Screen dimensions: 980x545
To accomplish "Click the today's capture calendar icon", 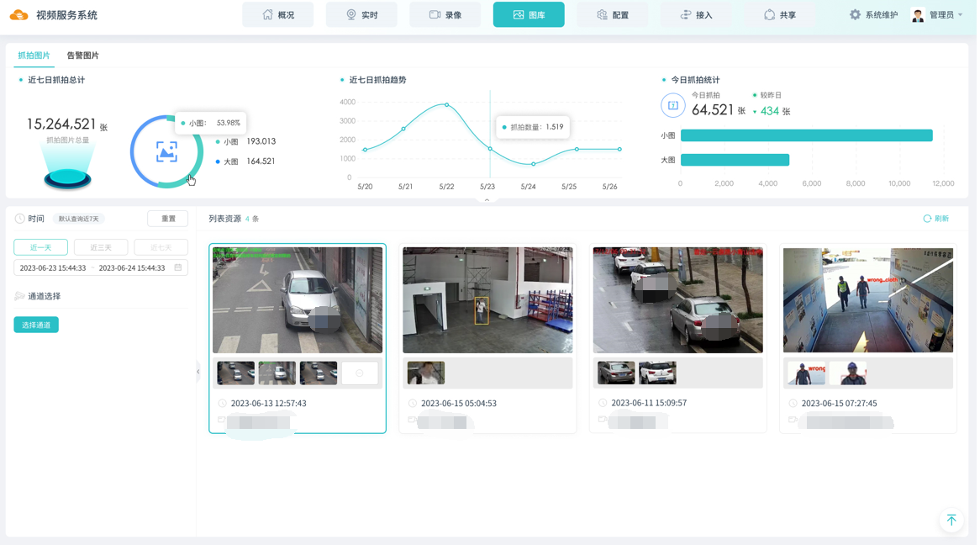I will click(673, 105).
